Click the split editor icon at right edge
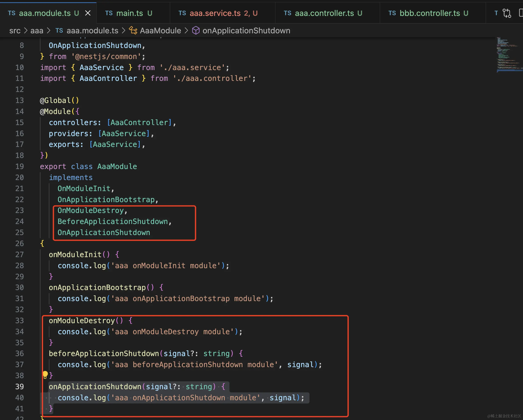 tap(521, 13)
